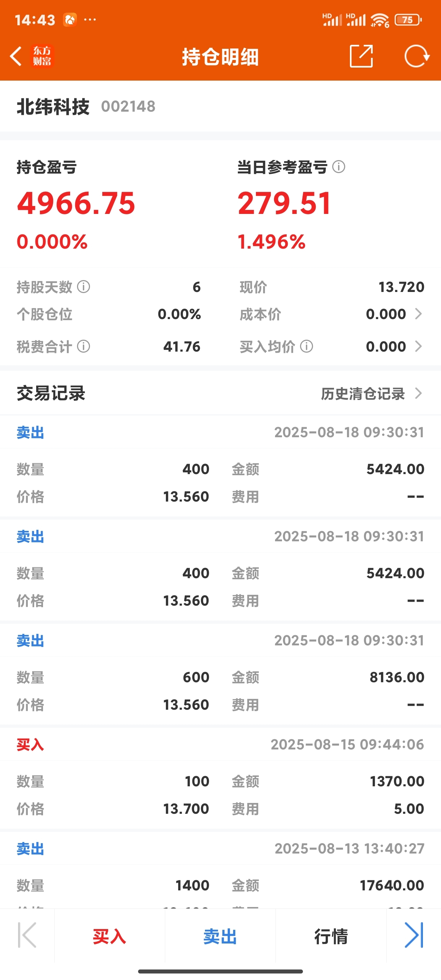Image resolution: width=441 pixels, height=980 pixels.
Task: Open 行情 in bottom bar
Action: [x=331, y=936]
